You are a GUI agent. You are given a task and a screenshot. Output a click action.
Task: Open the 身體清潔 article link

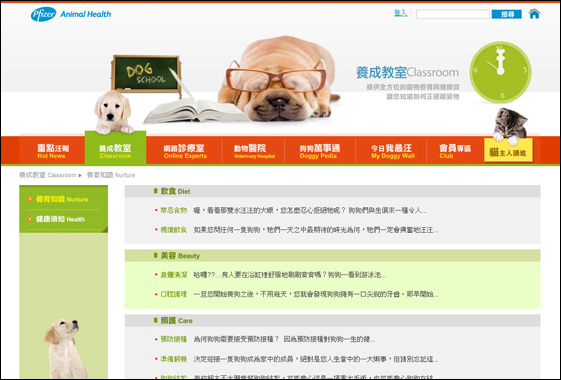pos(174,275)
